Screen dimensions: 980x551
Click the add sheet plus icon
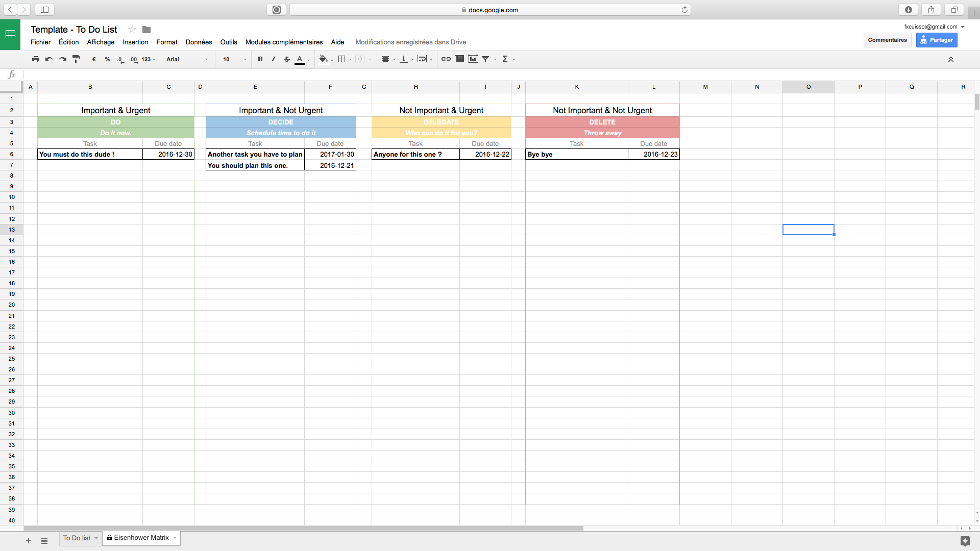[x=29, y=541]
